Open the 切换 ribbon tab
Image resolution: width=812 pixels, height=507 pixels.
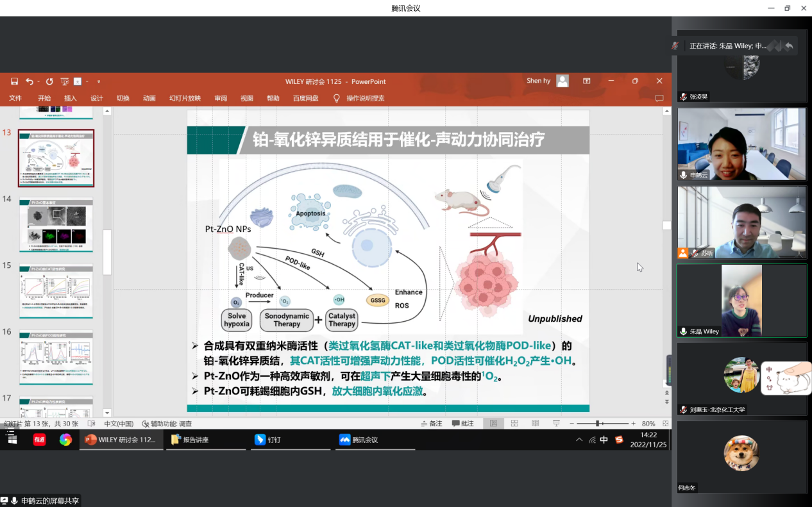point(123,98)
